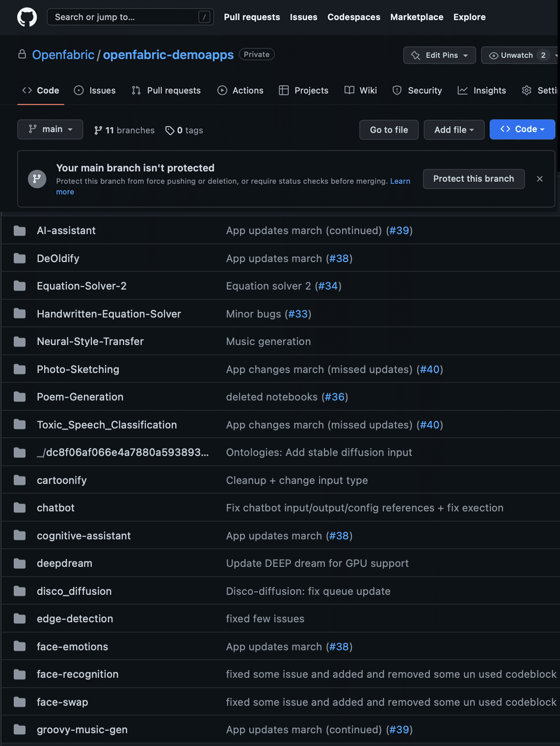Follow the Learn more link
This screenshot has width=560, height=746.
point(400,181)
